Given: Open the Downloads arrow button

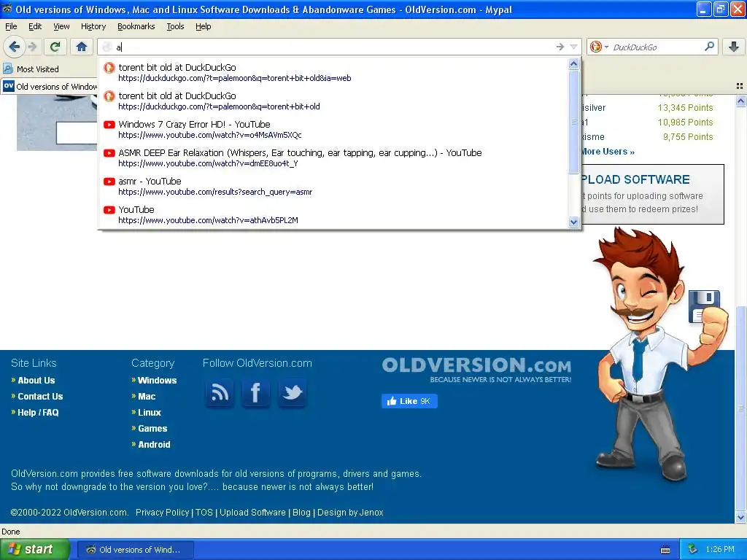Looking at the screenshot, I should click(x=734, y=47).
